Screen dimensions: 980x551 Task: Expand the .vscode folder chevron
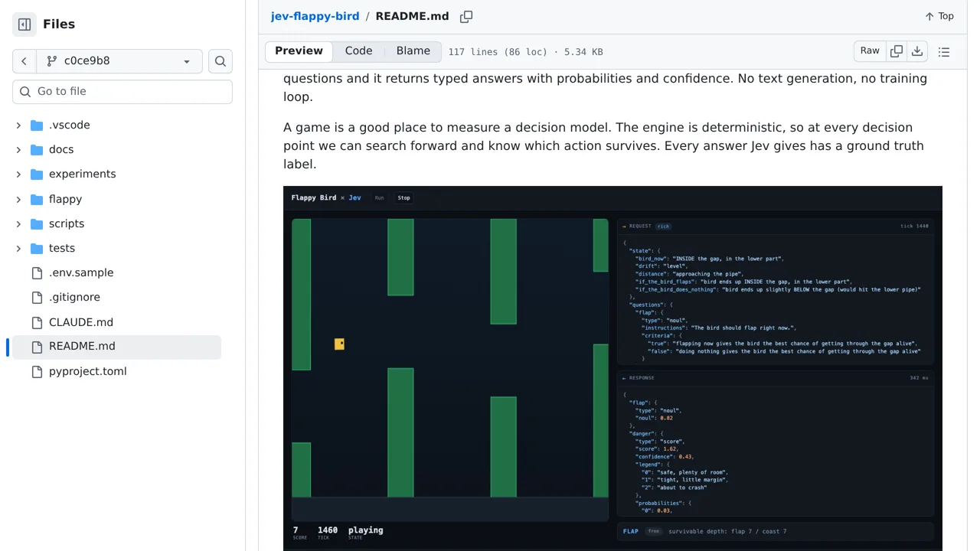coord(18,125)
